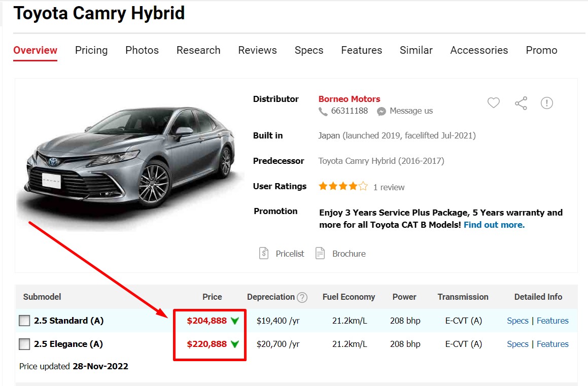
Task: Click the Depreciation column header
Action: tap(271, 297)
